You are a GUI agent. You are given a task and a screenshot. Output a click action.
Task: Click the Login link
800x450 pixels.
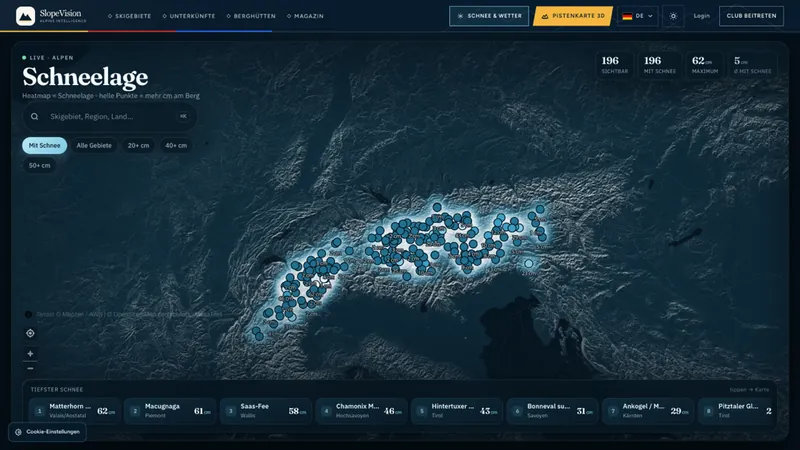(x=702, y=16)
